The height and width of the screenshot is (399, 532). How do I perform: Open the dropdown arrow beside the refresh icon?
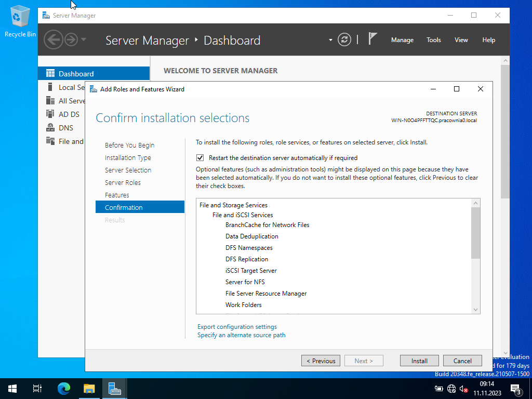click(330, 40)
